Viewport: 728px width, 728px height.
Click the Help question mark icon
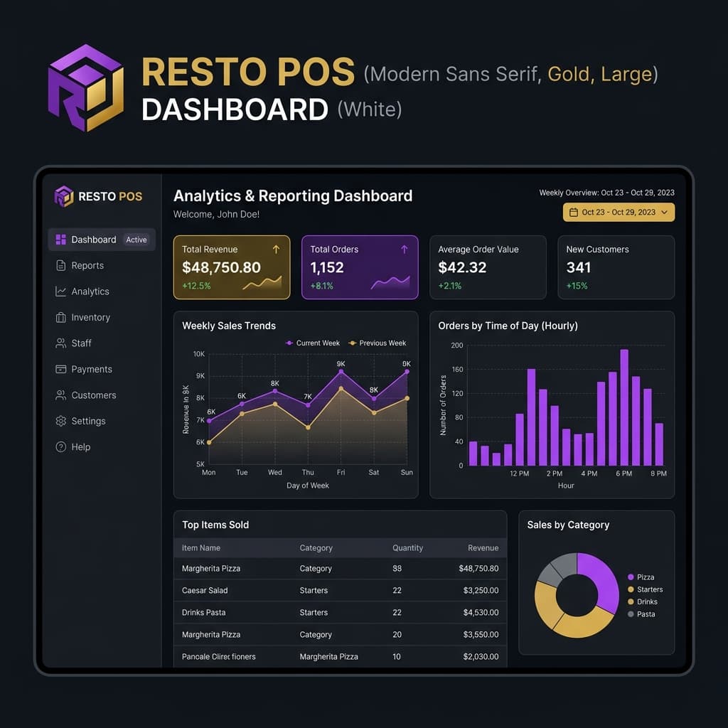coord(61,447)
